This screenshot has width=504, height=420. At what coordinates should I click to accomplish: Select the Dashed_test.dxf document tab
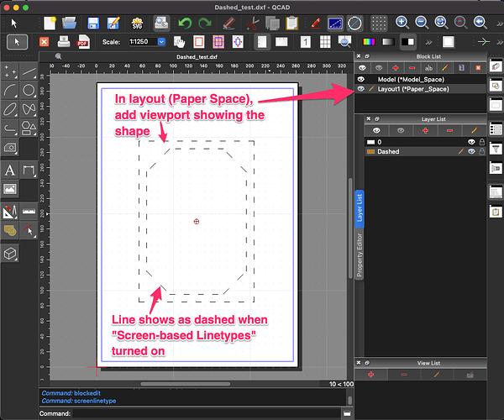(x=197, y=57)
